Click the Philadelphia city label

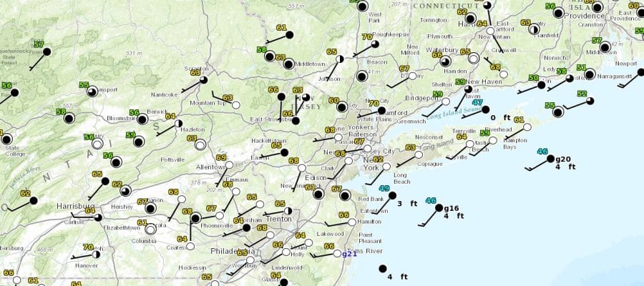(x=229, y=252)
